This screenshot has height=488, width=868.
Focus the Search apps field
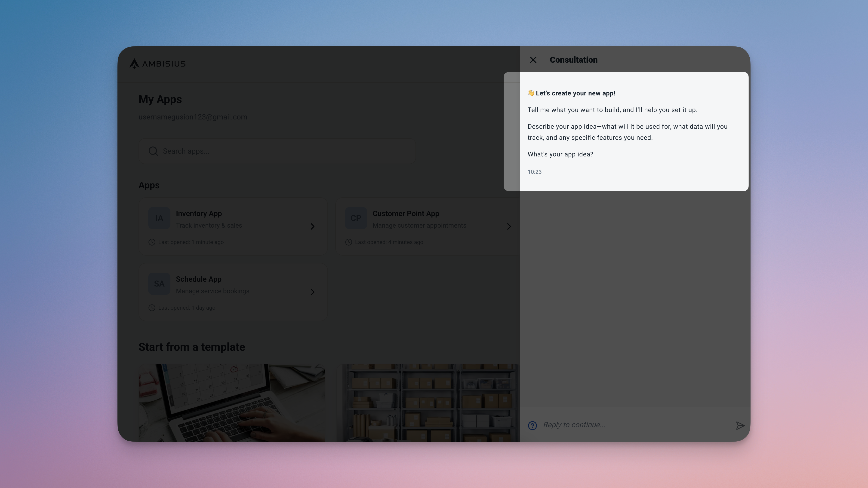(x=277, y=151)
